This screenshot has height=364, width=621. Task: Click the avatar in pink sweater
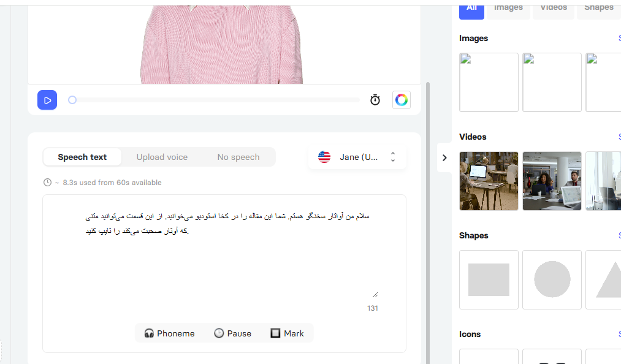coord(222,44)
